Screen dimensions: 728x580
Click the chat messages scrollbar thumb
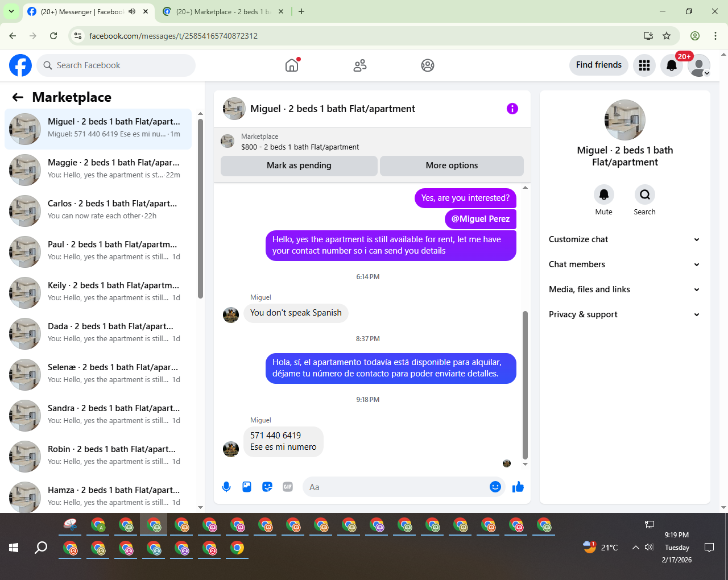[525, 385]
